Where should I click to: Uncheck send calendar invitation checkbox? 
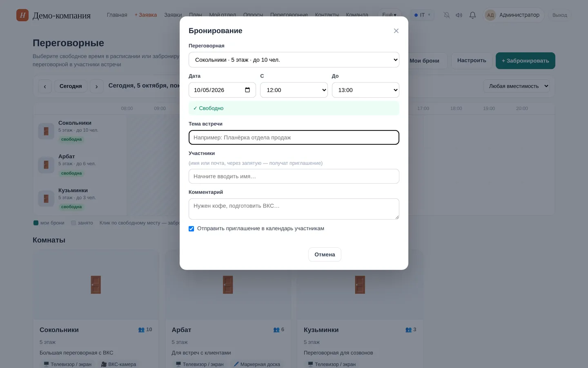(191, 229)
